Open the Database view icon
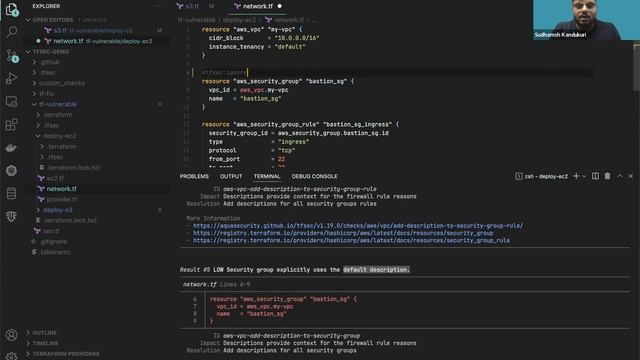Viewport: 640px width, 360px height. pyautogui.click(x=11, y=193)
